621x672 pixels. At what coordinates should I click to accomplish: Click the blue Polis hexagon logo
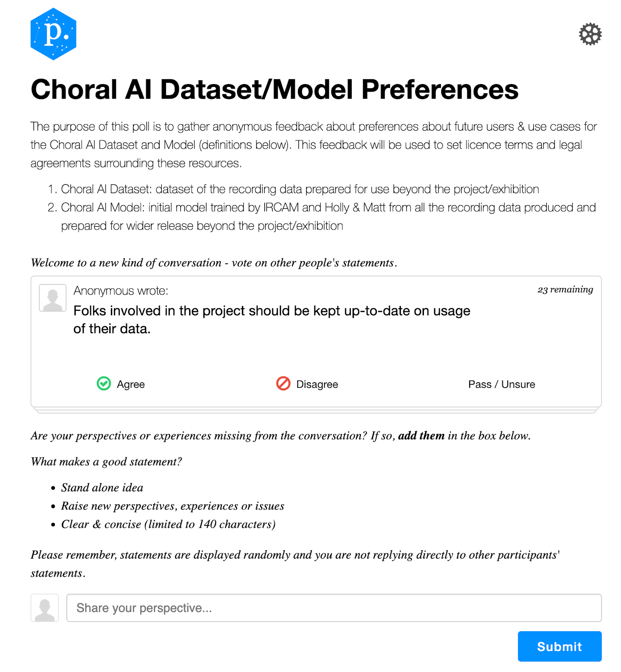click(x=53, y=34)
